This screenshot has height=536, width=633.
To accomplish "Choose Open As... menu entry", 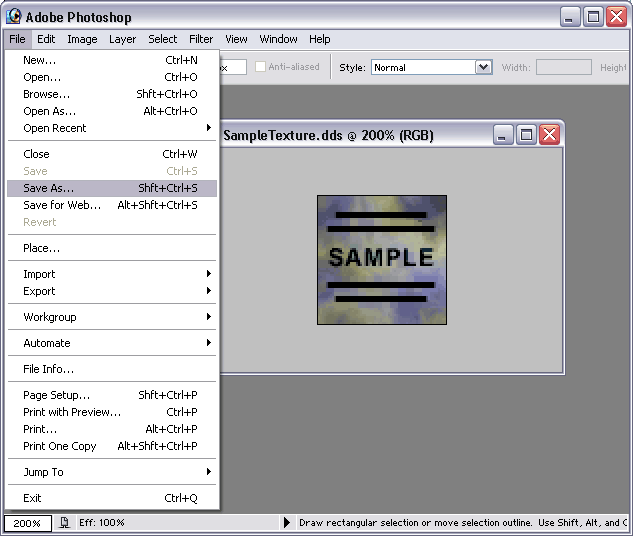I will pyautogui.click(x=112, y=111).
